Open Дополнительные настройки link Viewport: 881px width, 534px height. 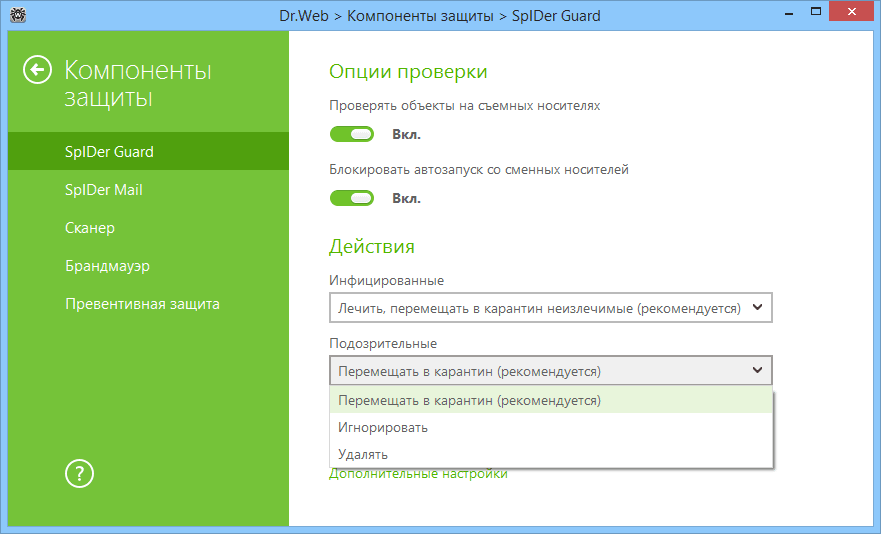pyautogui.click(x=418, y=474)
